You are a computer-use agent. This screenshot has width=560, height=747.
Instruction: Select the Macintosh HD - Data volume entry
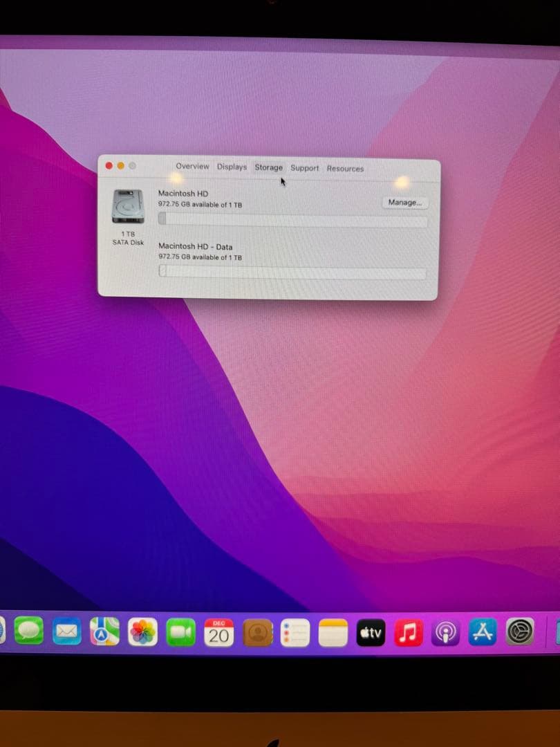[196, 246]
